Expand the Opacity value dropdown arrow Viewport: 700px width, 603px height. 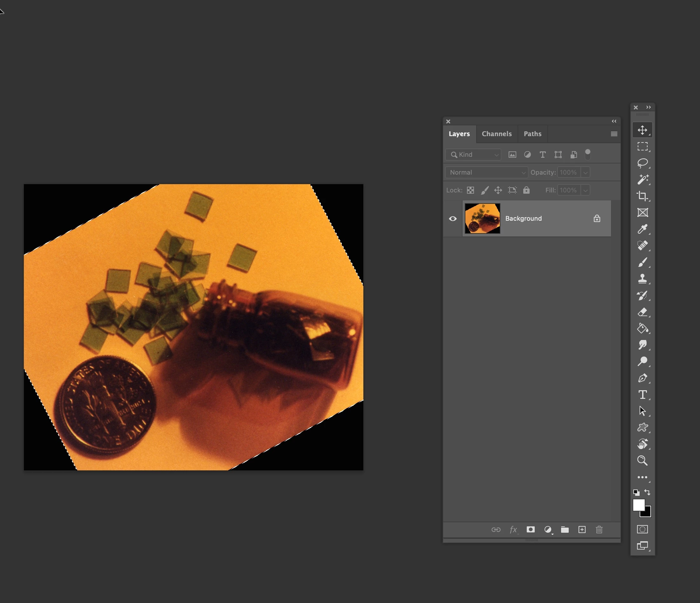(x=586, y=172)
